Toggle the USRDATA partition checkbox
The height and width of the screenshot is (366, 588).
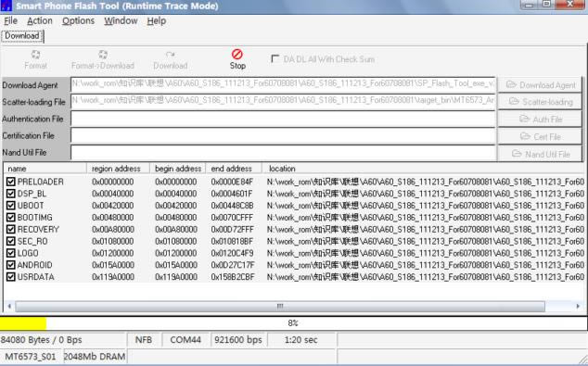point(10,277)
